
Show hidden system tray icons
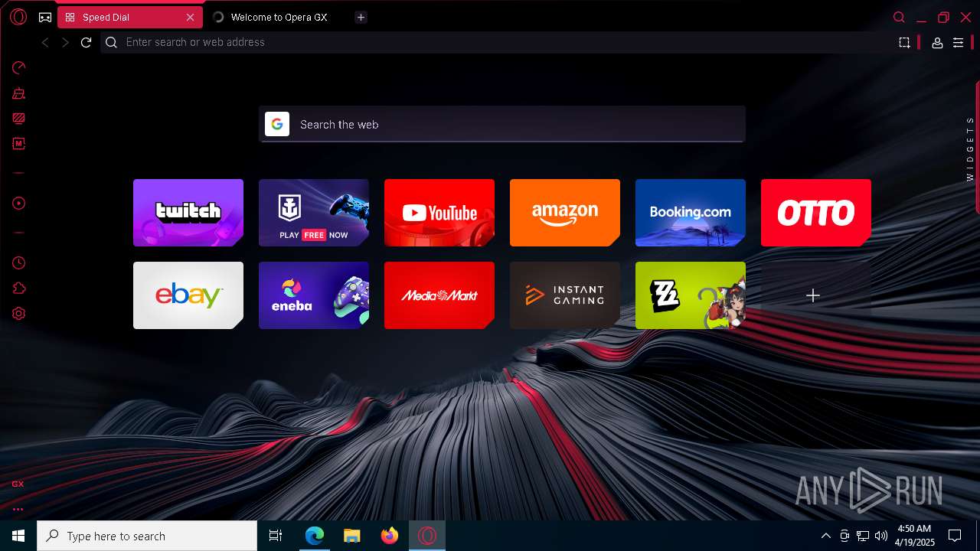click(825, 536)
